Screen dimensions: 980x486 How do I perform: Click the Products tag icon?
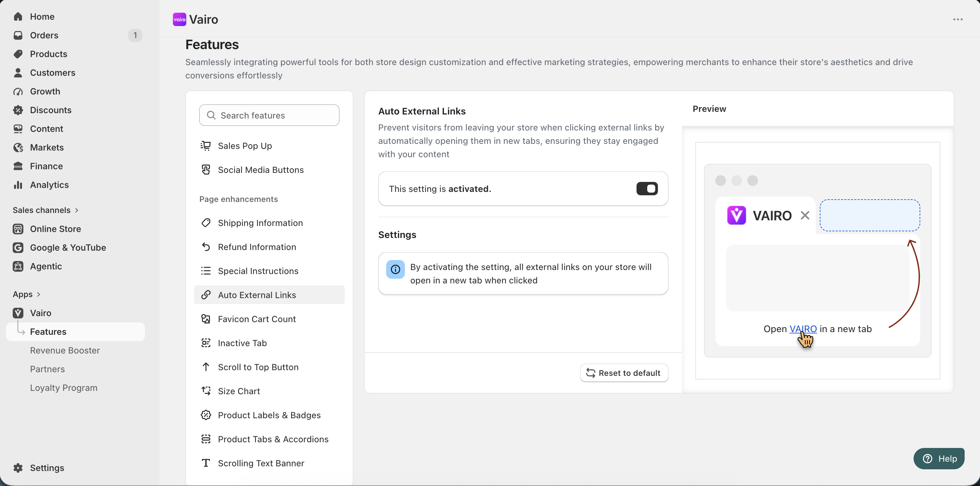pyautogui.click(x=18, y=54)
